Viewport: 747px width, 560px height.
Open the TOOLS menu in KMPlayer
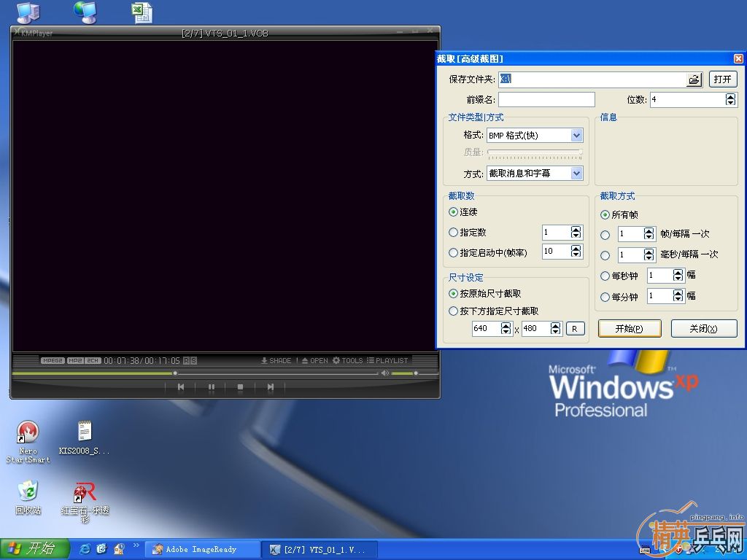coord(348,360)
